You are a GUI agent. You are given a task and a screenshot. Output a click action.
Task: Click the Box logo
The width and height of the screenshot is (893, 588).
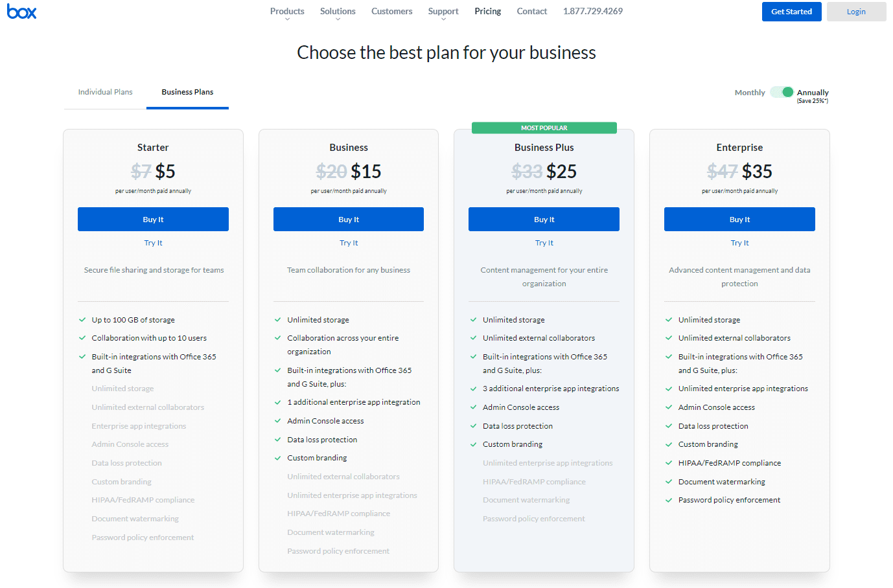click(x=21, y=11)
